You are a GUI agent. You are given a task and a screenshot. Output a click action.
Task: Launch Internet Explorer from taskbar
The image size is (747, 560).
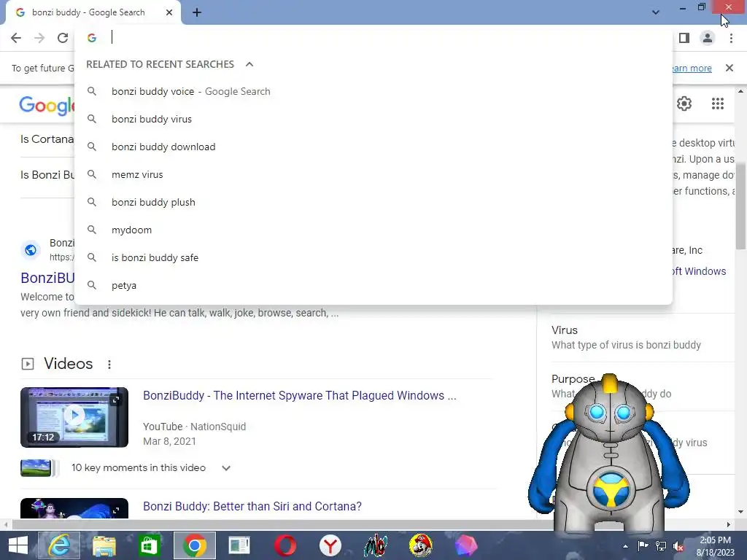pyautogui.click(x=60, y=545)
